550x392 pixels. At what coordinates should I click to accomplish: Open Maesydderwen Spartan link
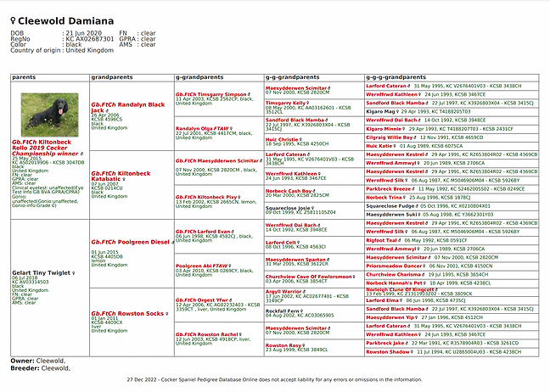(295, 260)
